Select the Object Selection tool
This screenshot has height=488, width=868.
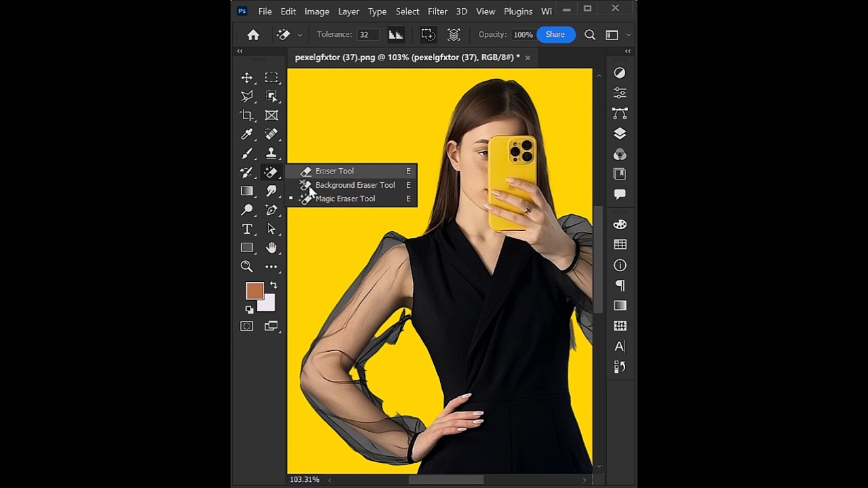[x=271, y=96]
